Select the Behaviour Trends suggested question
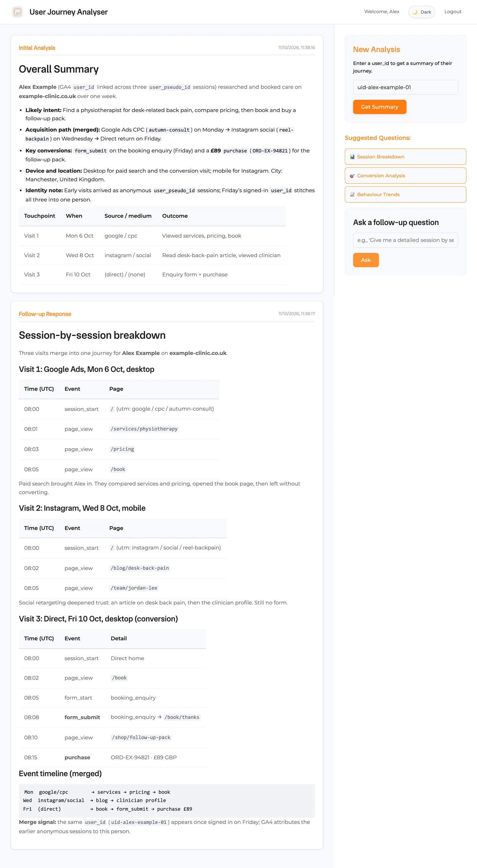Image resolution: width=477 pixels, height=868 pixels. coord(405,195)
